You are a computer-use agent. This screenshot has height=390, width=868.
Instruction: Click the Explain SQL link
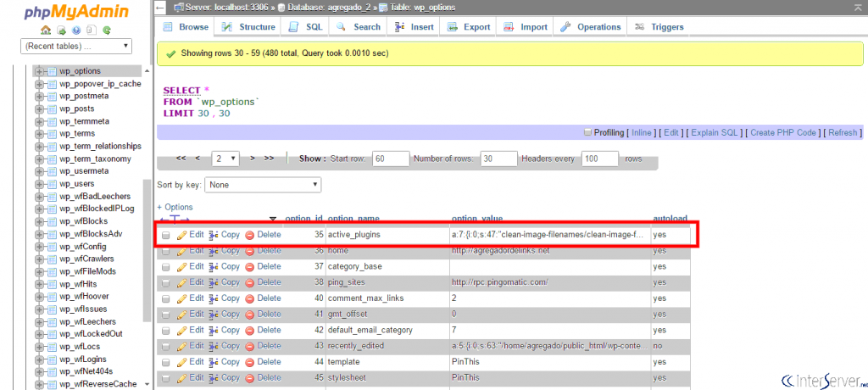pos(714,133)
